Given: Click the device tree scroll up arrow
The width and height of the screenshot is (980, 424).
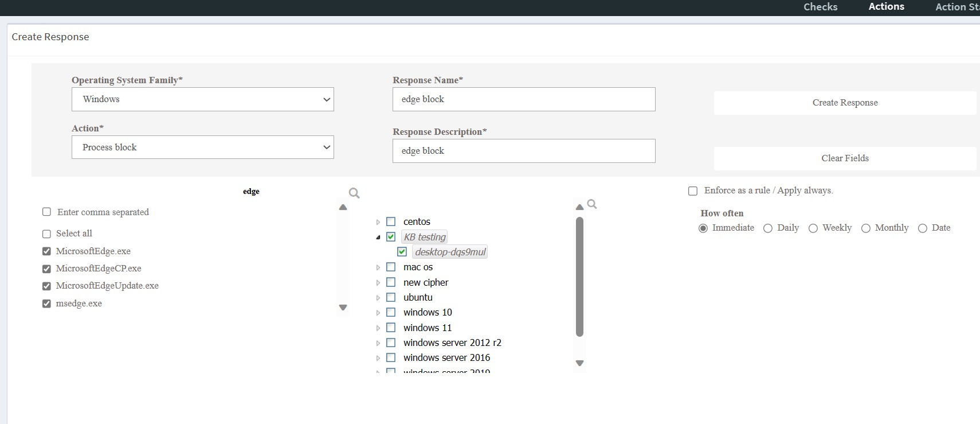Looking at the screenshot, I should (579, 207).
